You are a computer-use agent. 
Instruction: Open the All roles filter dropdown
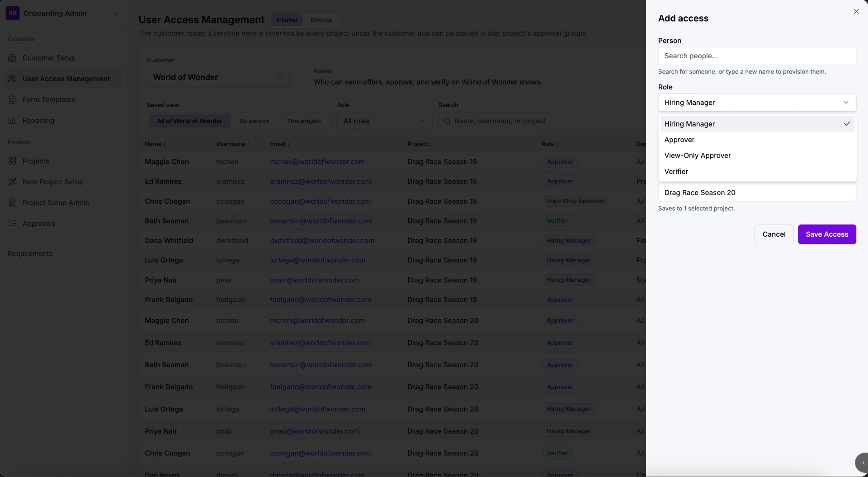(x=384, y=121)
